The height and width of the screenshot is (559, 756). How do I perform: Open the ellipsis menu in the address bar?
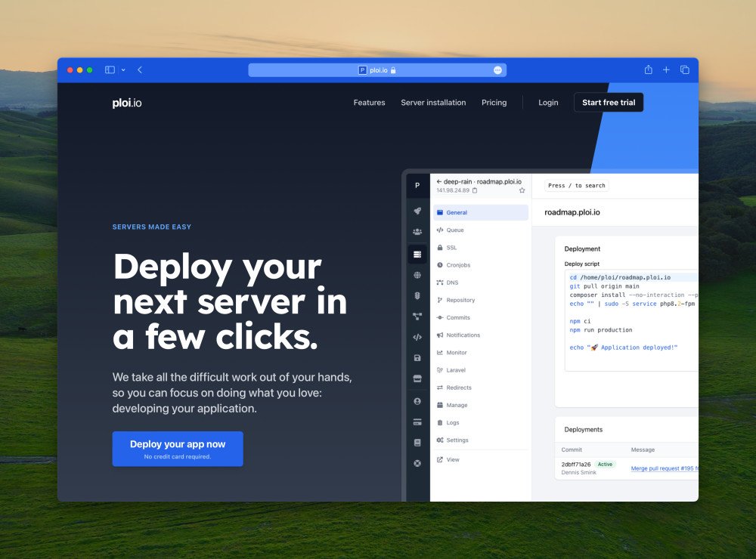[497, 70]
